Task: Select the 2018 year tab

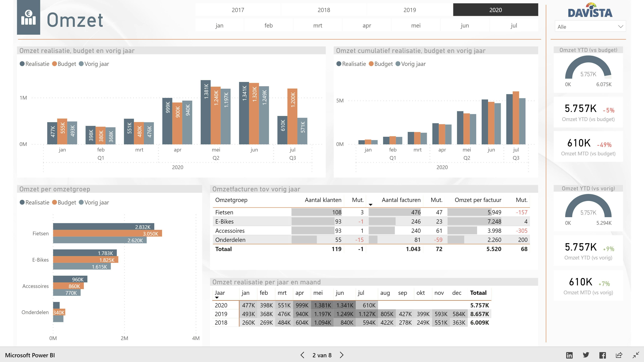Action: [x=324, y=10]
